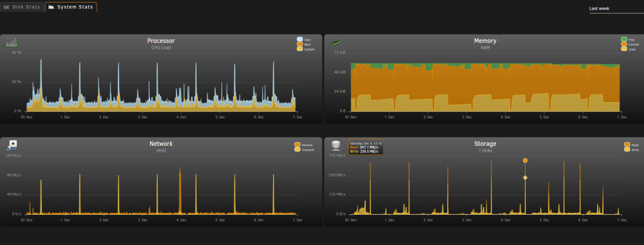Click the Memory RAM stick icon

point(336,42)
